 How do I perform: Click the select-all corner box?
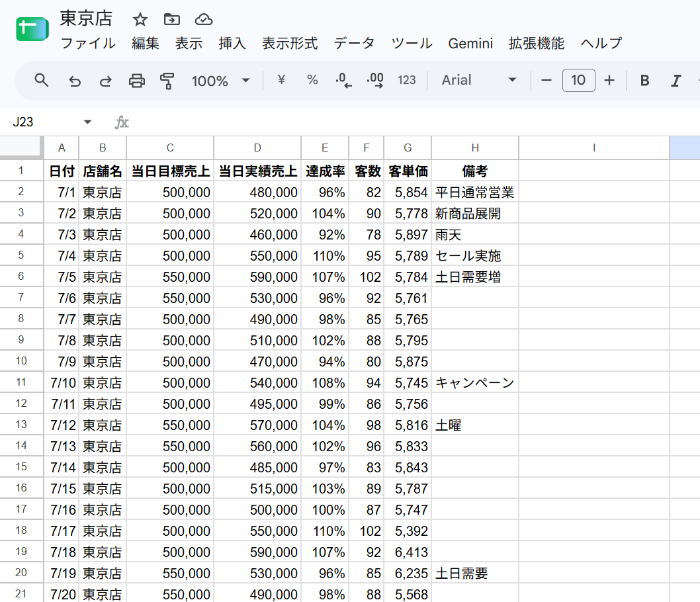coord(21,148)
